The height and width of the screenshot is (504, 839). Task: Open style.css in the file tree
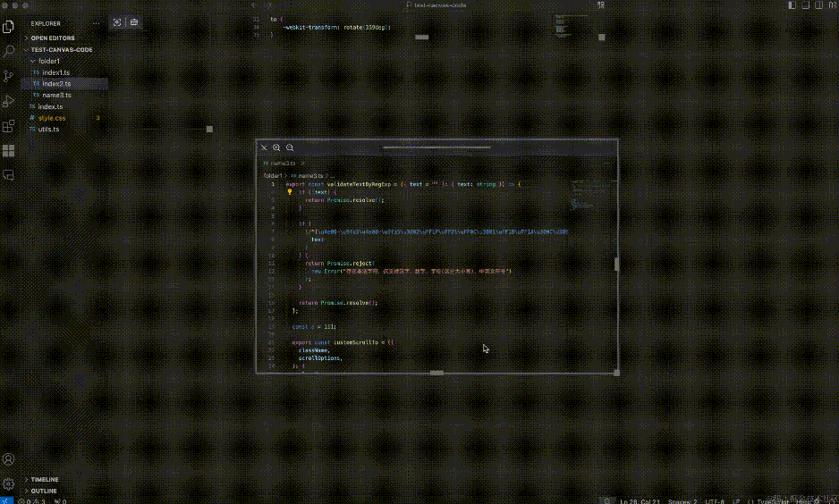[51, 118]
